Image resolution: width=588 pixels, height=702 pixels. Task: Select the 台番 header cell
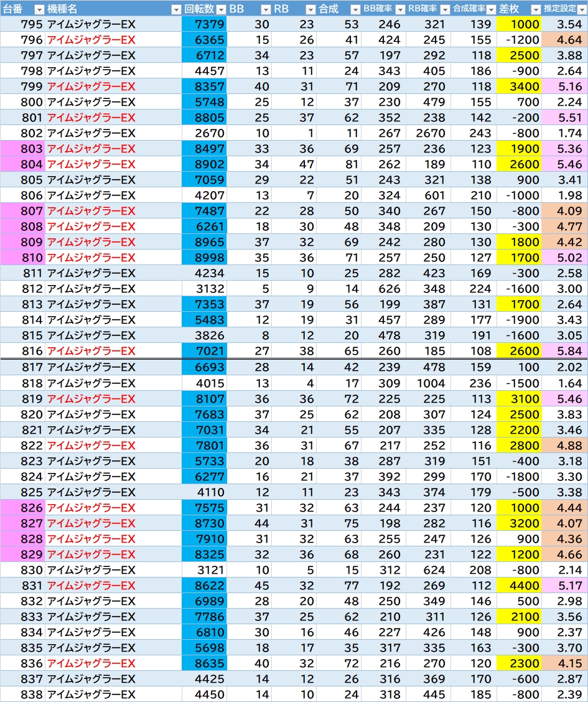22,9
